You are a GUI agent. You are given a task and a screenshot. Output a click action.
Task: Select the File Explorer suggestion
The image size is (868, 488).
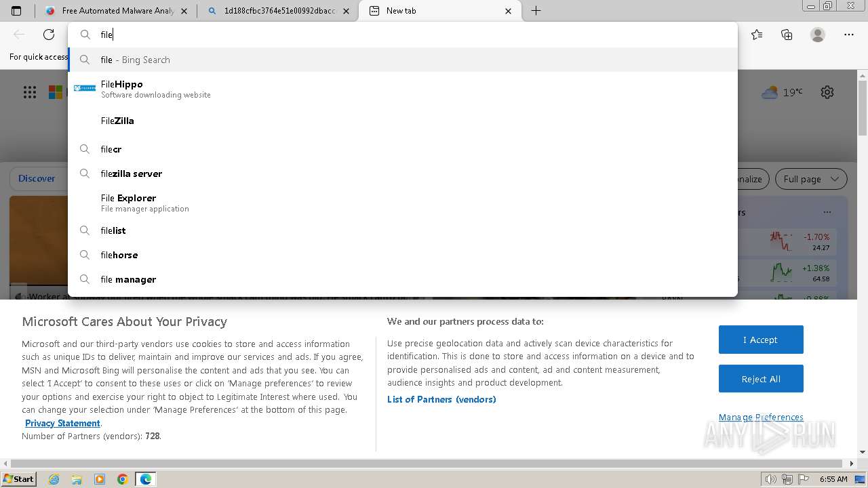403,203
